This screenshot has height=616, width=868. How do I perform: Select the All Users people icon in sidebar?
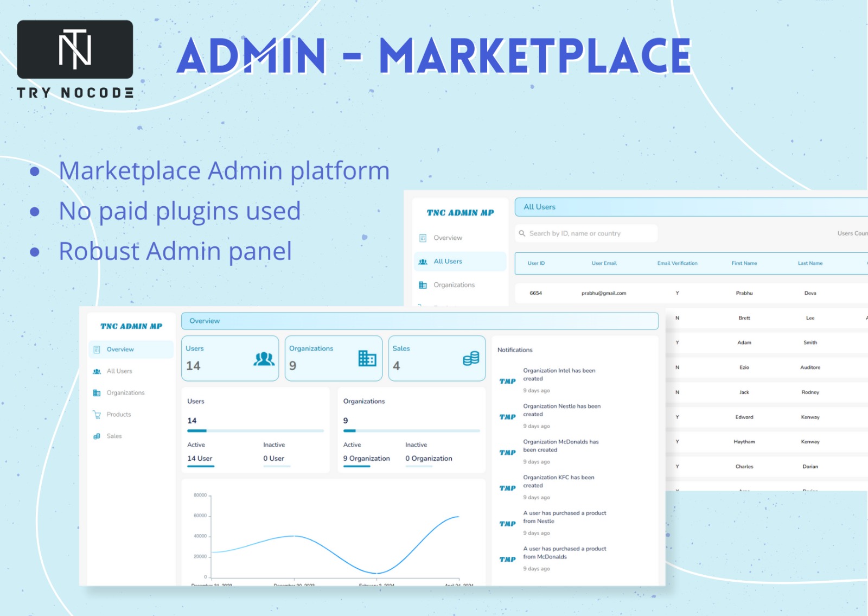[97, 371]
